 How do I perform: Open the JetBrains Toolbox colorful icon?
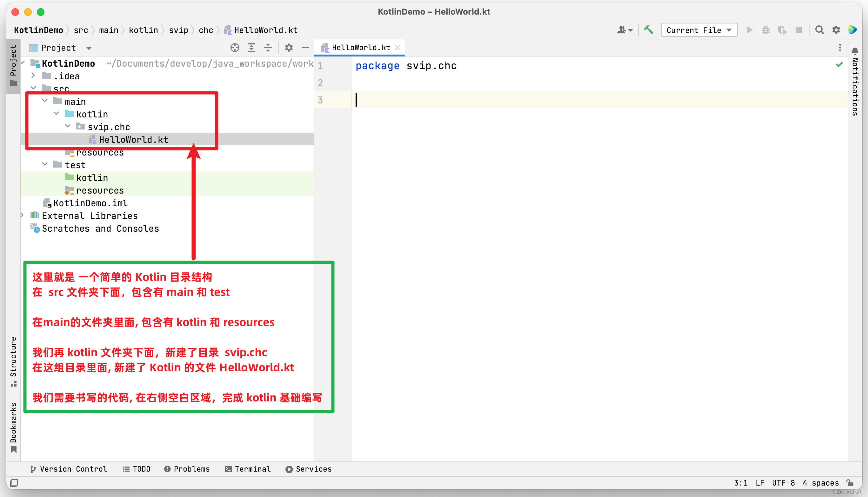pos(853,30)
